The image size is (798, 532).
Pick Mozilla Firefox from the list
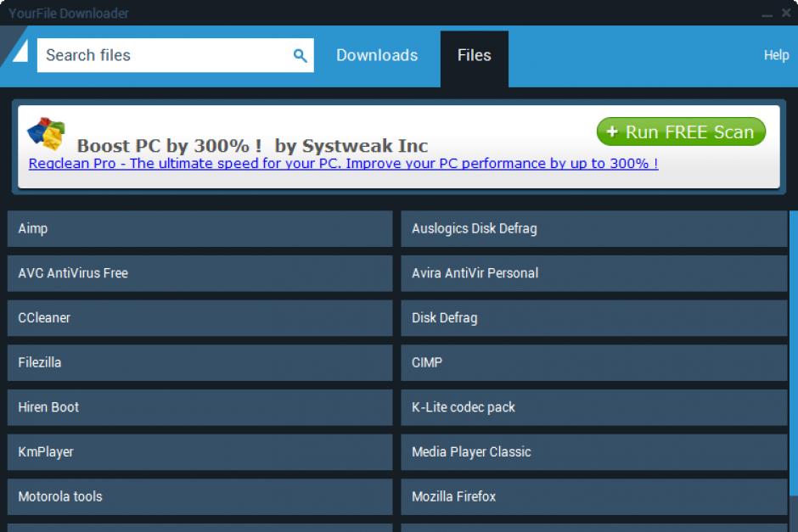(594, 496)
